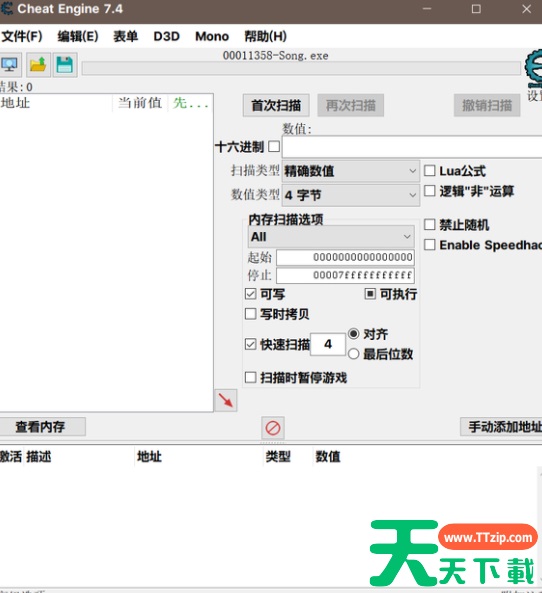Open Cheat Engine settings gear logo
Image resolution: width=542 pixels, height=593 pixels.
tap(533, 69)
